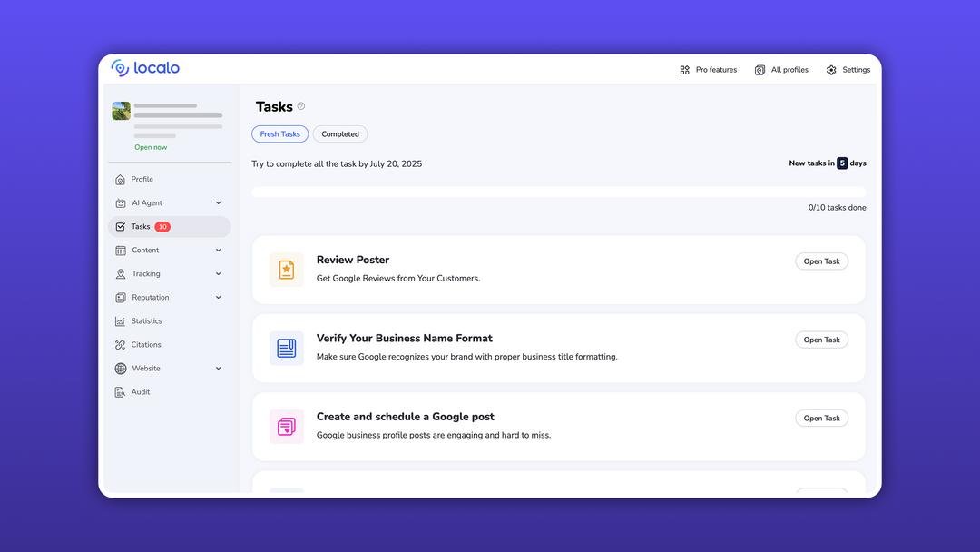Click the red 10 tasks badge
The image size is (980, 552).
click(162, 227)
